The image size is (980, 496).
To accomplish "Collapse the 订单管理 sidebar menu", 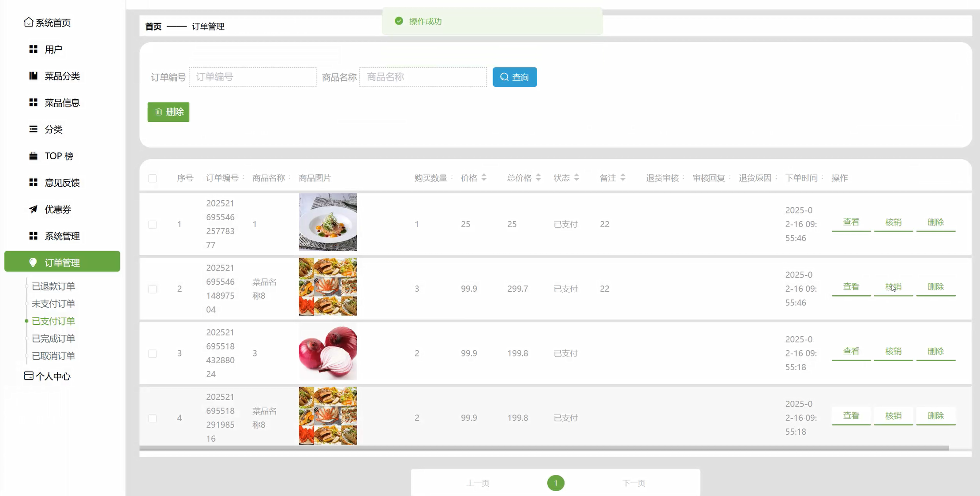I will [62, 262].
